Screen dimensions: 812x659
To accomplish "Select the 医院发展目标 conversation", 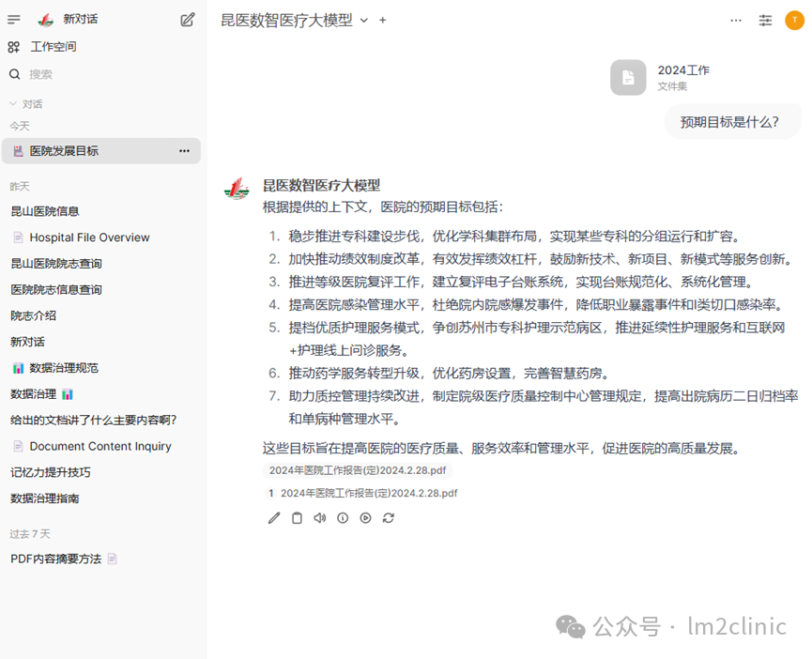I will tap(101, 151).
